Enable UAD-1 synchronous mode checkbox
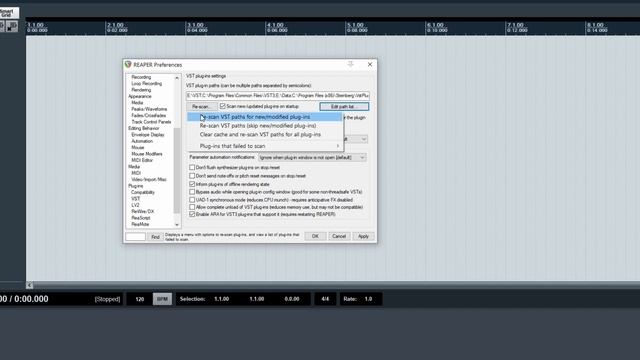This screenshot has width=640, height=360. [192, 200]
